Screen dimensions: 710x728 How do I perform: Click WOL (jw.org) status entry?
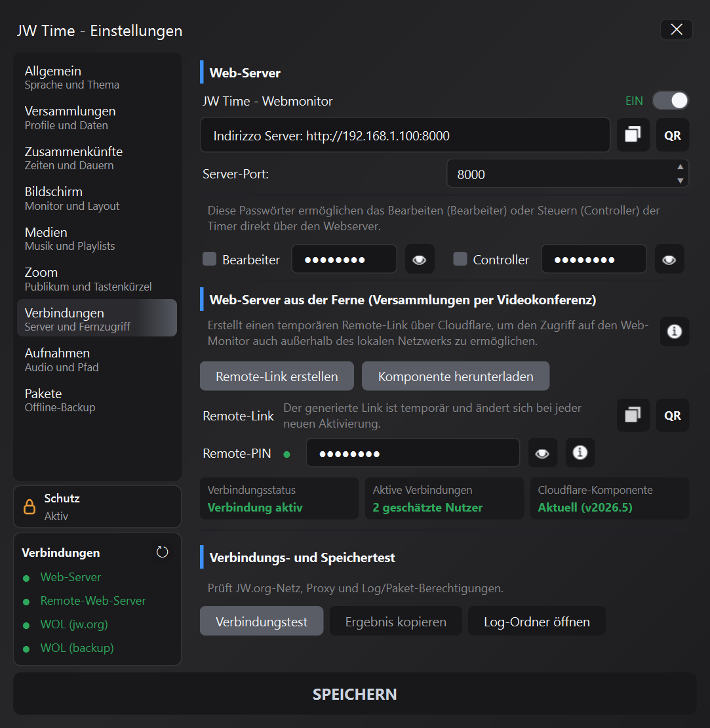(x=74, y=624)
